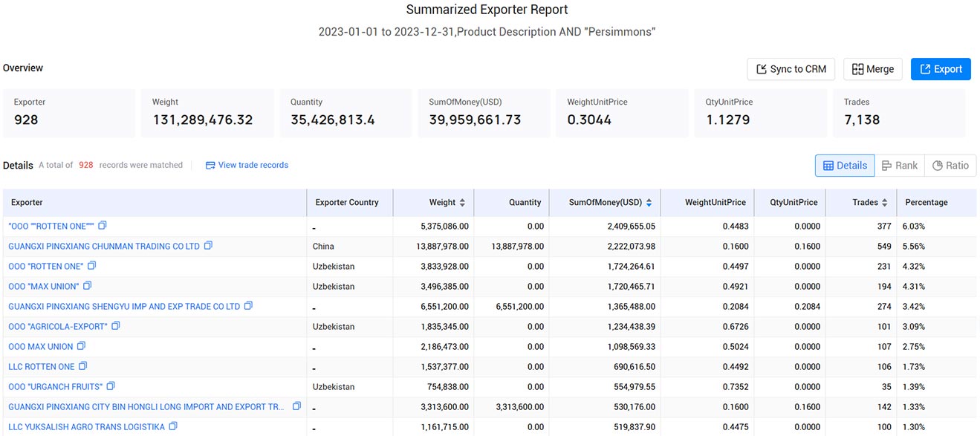Click the blue Export button

click(x=941, y=69)
